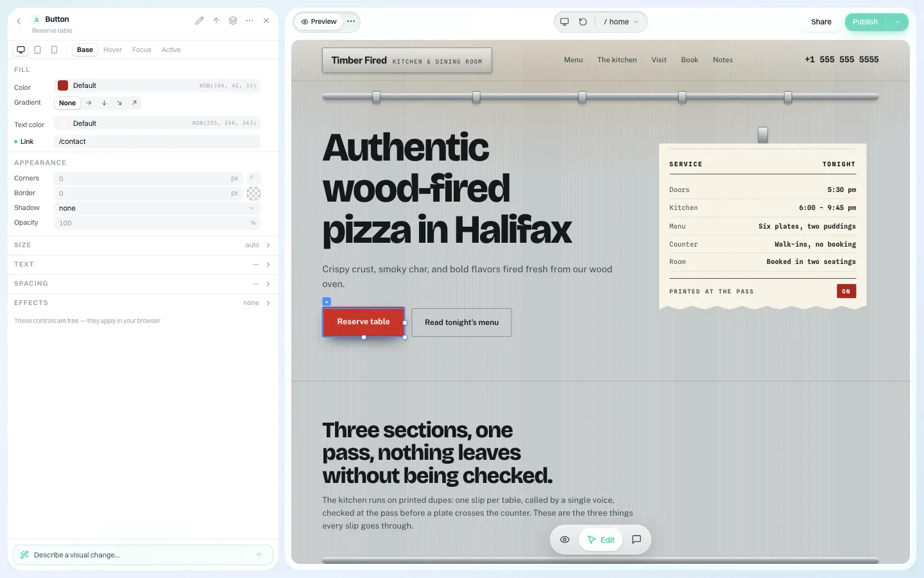Set gradient to None
Viewport: 924px width, 578px height.
[x=67, y=103]
